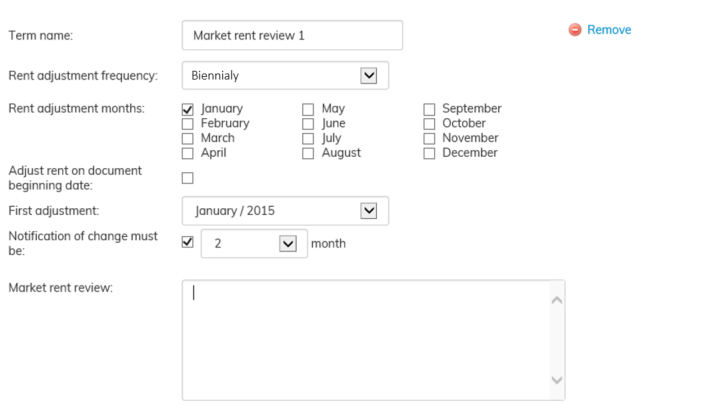The height and width of the screenshot is (408, 701).
Task: Tick the July checkbox
Action: pyautogui.click(x=308, y=139)
